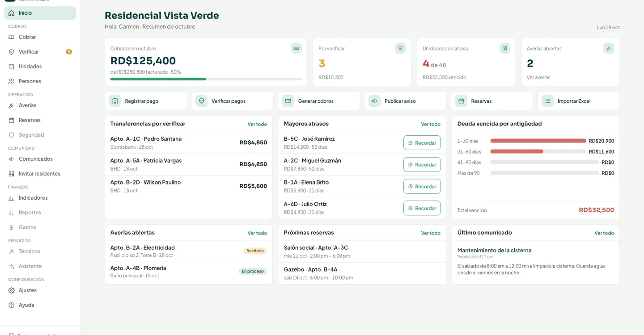Click the Ayuda question mark icon
The height and width of the screenshot is (335, 644).
12,305
